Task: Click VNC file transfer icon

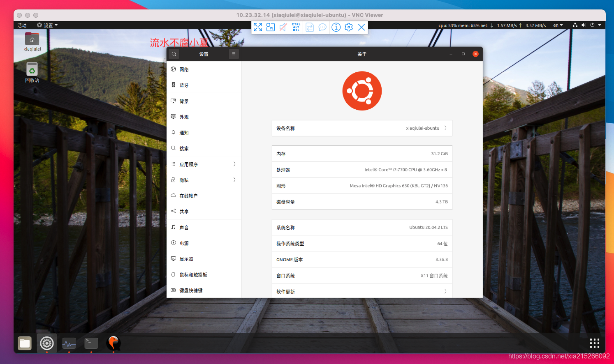Action: [310, 27]
